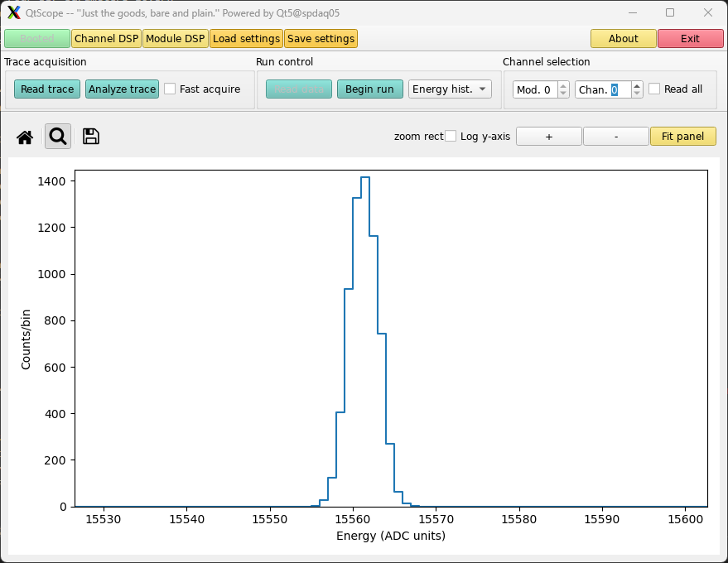
Task: Decrement the Mod. 0 spinner down
Action: coord(563,93)
